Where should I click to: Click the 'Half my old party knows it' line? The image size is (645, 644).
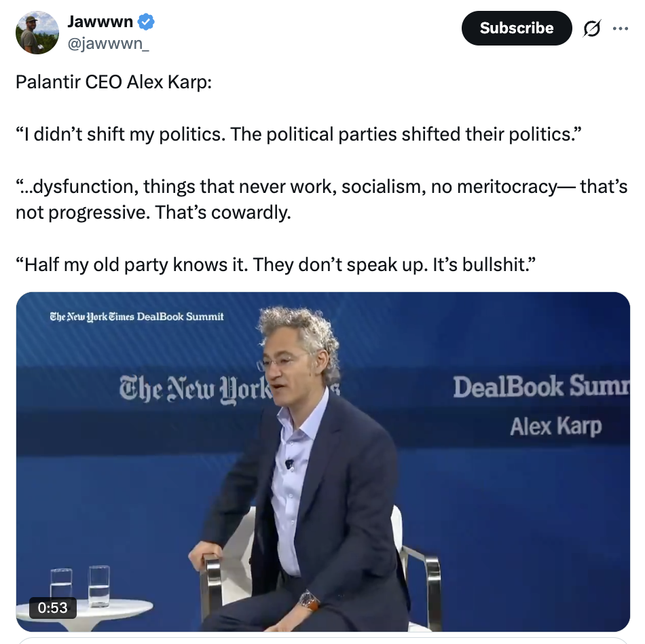pyautogui.click(x=276, y=264)
